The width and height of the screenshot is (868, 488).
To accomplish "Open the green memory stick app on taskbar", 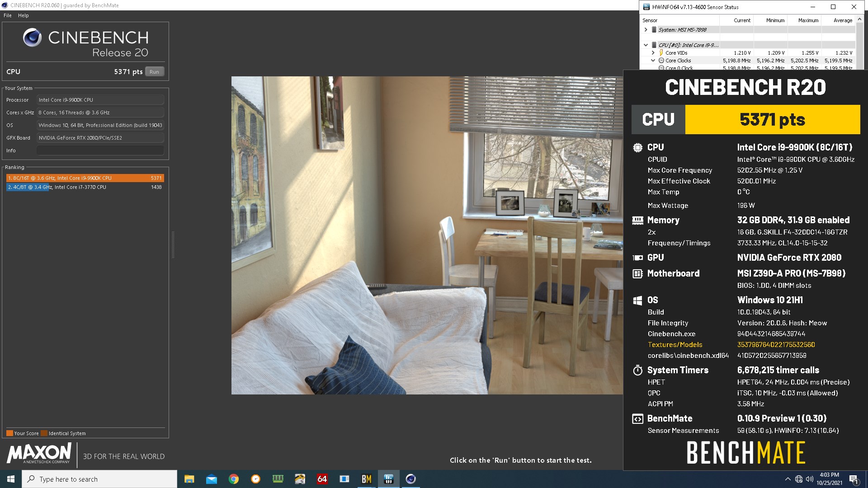I will pyautogui.click(x=278, y=479).
